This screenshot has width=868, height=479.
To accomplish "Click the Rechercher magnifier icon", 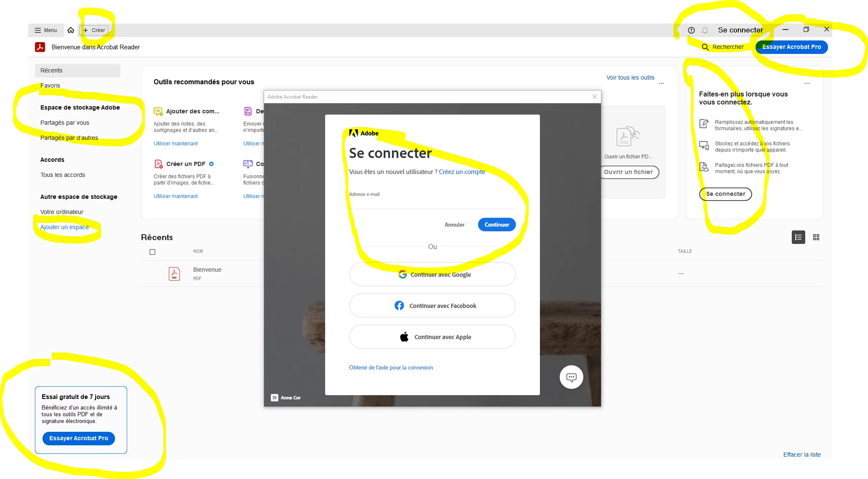I will [x=705, y=47].
